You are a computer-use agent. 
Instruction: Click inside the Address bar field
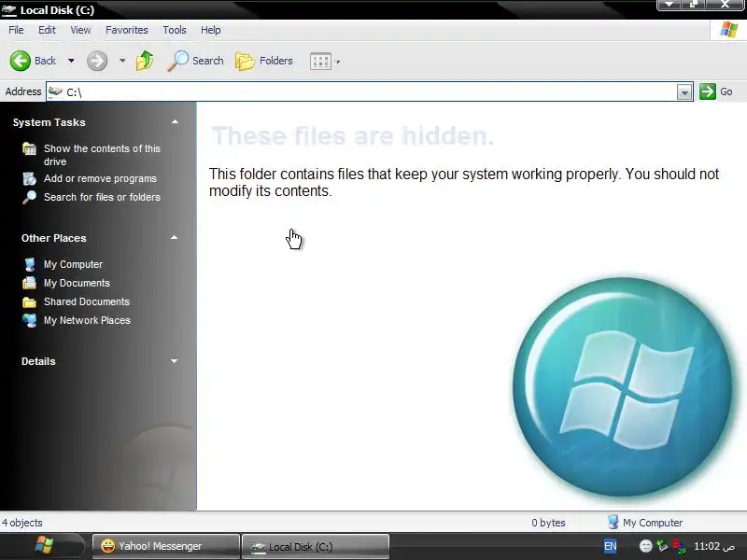370,91
